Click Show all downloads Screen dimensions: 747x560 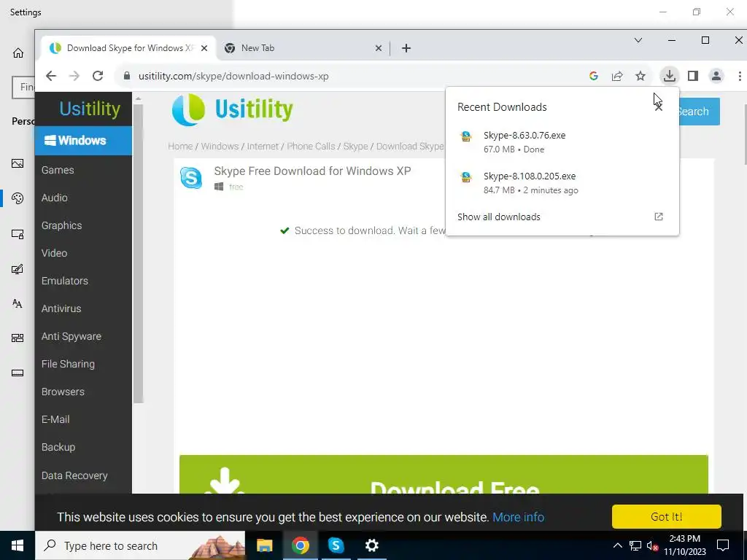click(499, 217)
